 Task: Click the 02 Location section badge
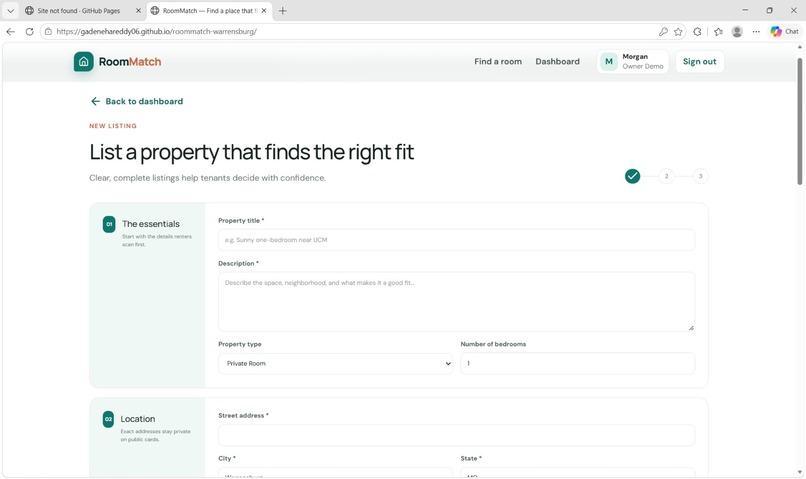click(108, 419)
